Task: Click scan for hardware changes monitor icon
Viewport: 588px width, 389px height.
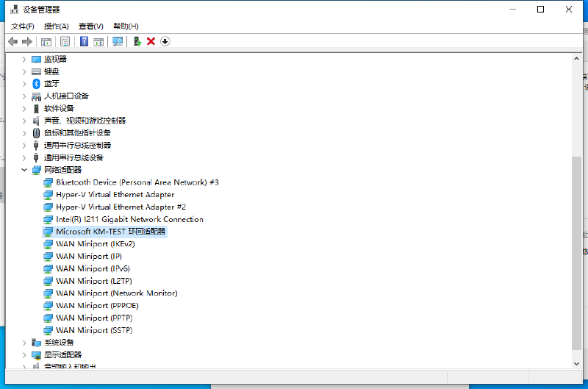Action: (x=118, y=42)
